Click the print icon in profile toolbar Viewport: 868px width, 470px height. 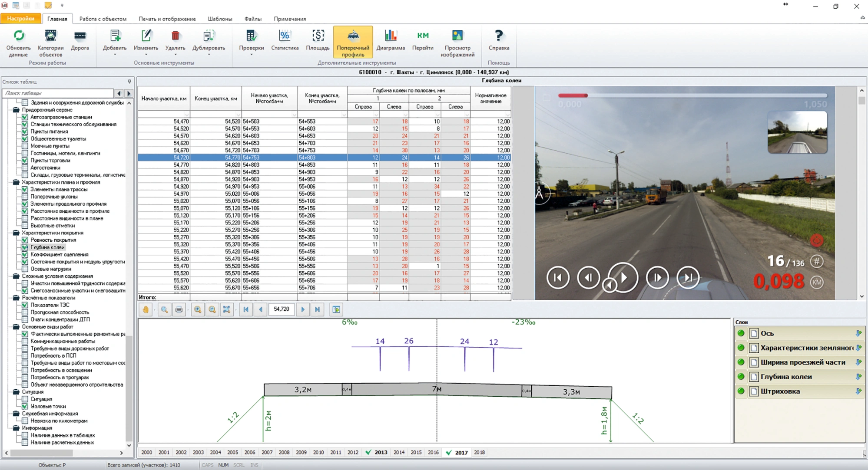(x=179, y=309)
